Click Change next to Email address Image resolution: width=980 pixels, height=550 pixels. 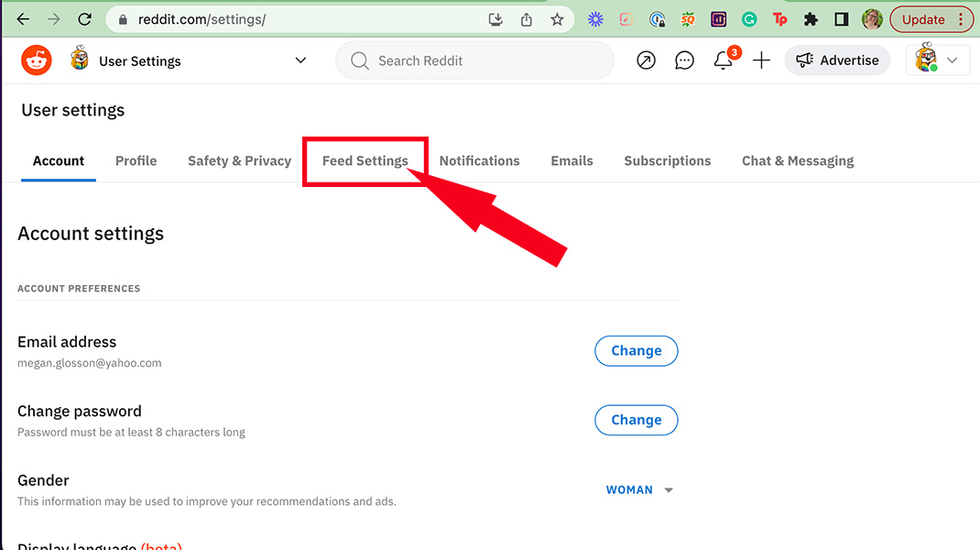coord(636,350)
